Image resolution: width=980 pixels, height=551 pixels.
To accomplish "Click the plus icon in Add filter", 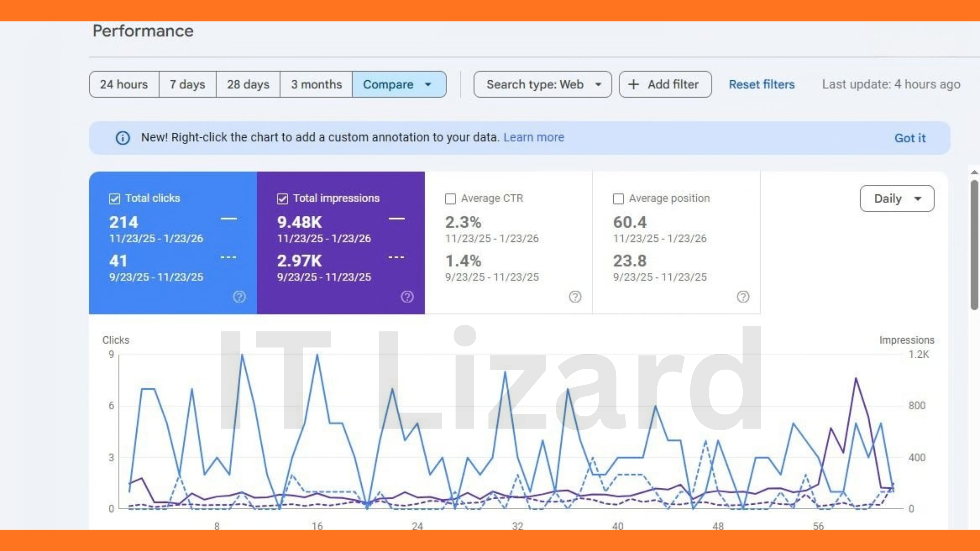I will 634,84.
